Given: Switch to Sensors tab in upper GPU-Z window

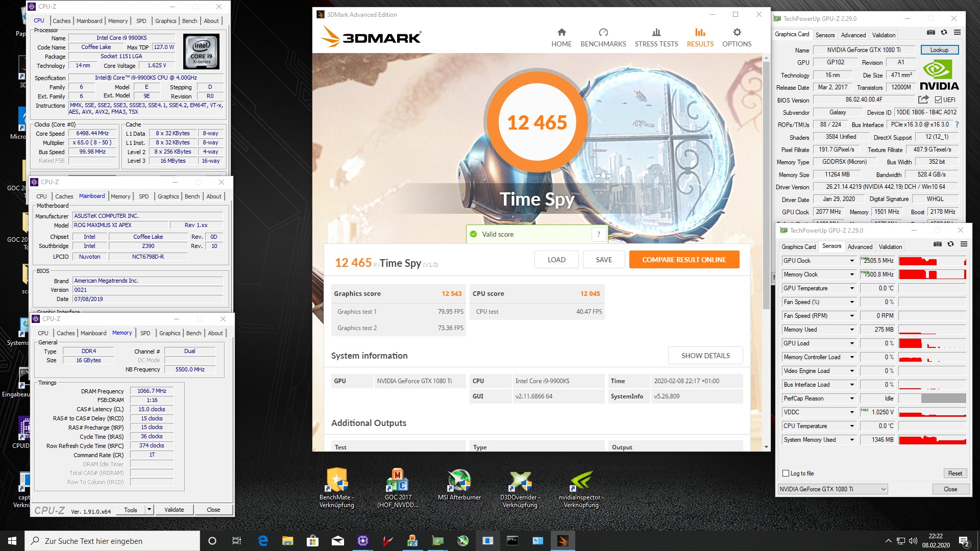Looking at the screenshot, I should coord(825,35).
